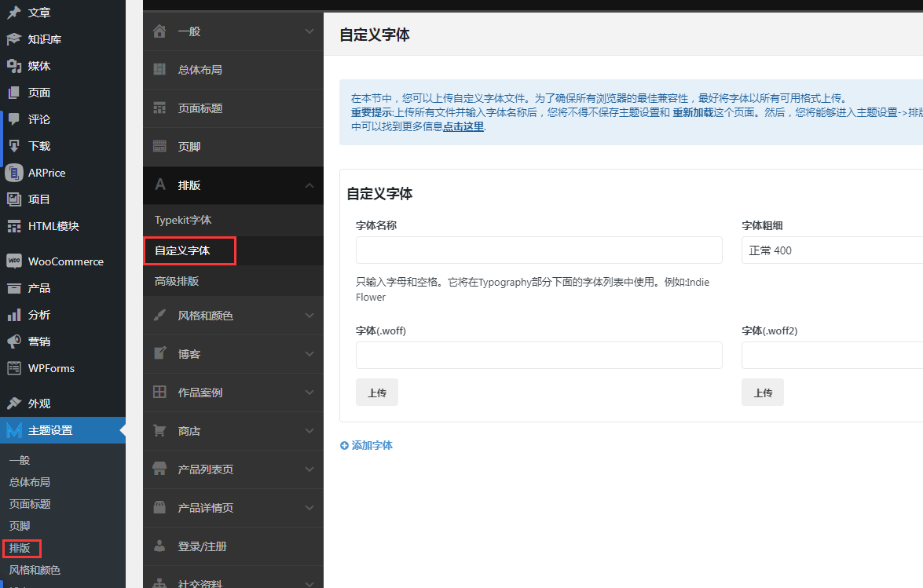Click the 添加字体 link
This screenshot has width=923, height=588.
(372, 446)
